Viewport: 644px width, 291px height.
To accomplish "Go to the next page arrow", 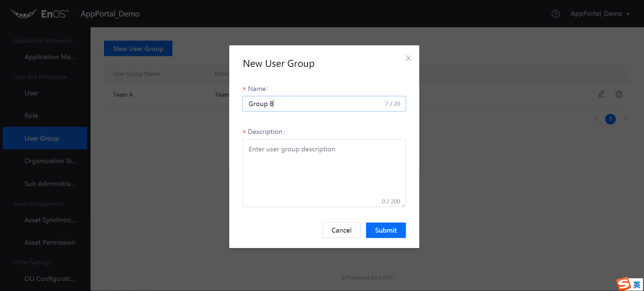I will pyautogui.click(x=625, y=119).
